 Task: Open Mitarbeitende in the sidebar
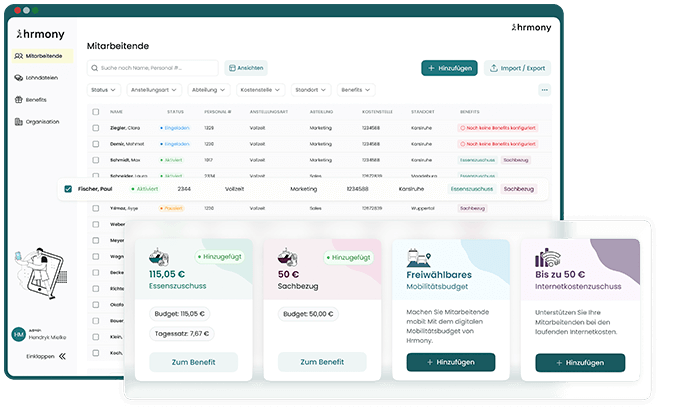pyautogui.click(x=43, y=56)
